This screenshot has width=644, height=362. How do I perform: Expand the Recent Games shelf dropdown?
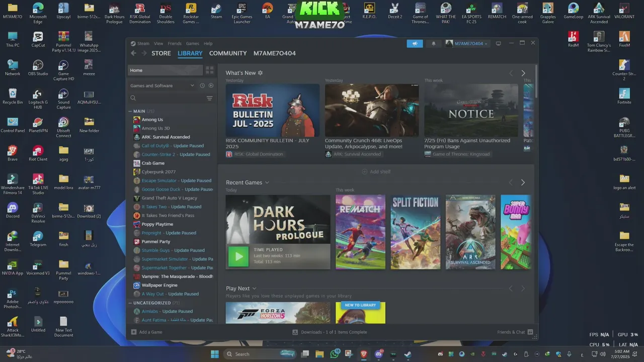click(267, 183)
